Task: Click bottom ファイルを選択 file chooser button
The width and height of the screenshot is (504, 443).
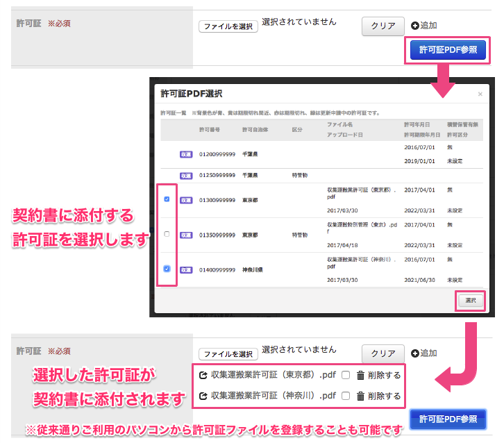Action: 228,353
